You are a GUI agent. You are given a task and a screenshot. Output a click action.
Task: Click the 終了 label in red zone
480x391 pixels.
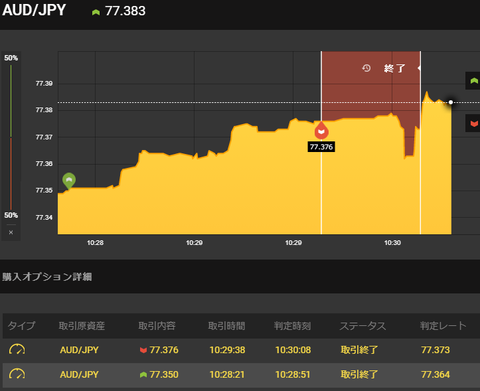pos(394,68)
